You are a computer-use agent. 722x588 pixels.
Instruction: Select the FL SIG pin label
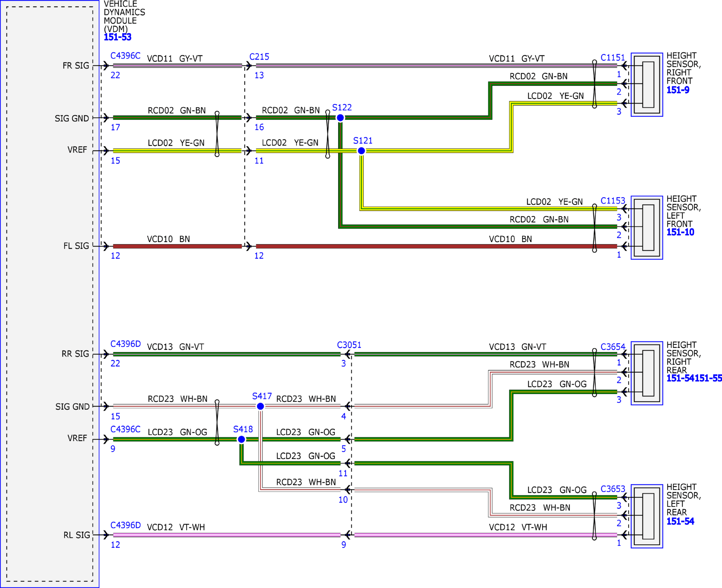(76, 246)
